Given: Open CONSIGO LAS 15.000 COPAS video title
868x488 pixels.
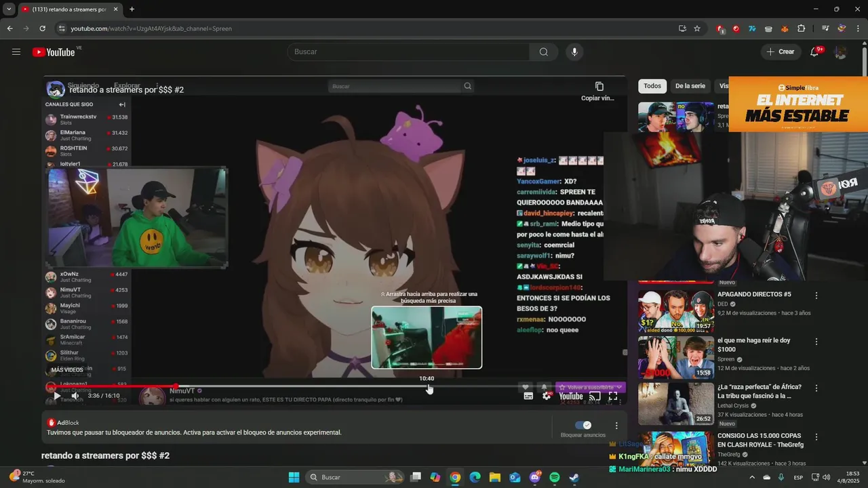Looking at the screenshot, I should tap(760, 440).
